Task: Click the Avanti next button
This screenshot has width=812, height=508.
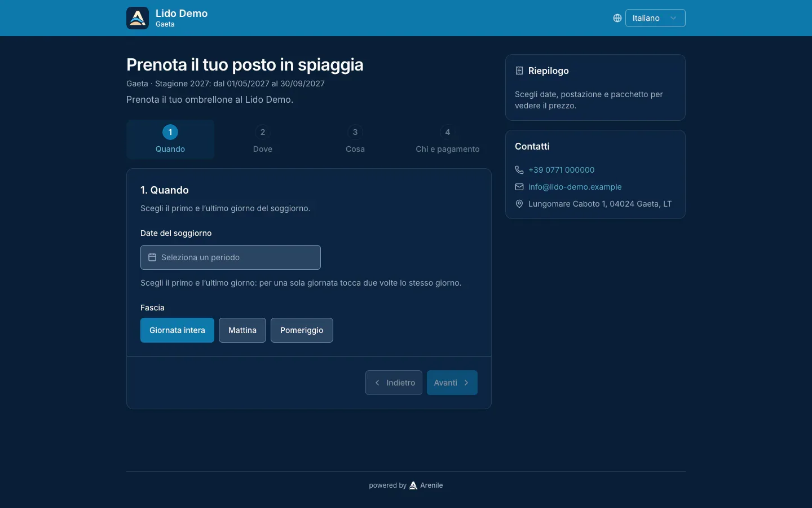Action: [x=452, y=383]
